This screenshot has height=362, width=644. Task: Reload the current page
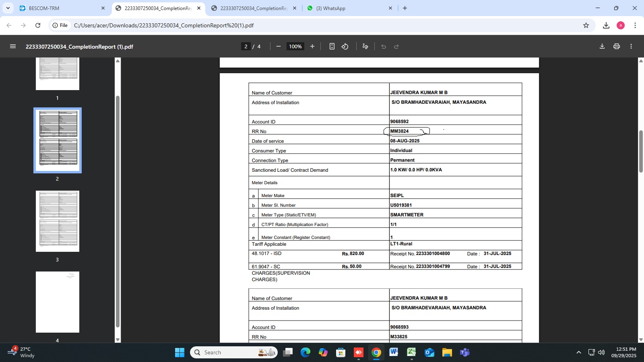coord(38,25)
